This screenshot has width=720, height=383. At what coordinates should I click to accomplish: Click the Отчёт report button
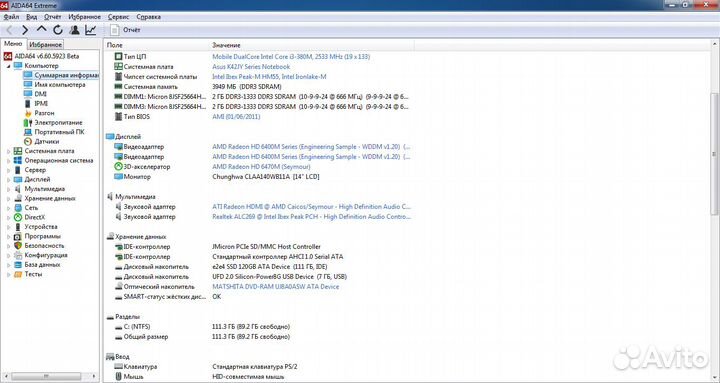coord(126,30)
